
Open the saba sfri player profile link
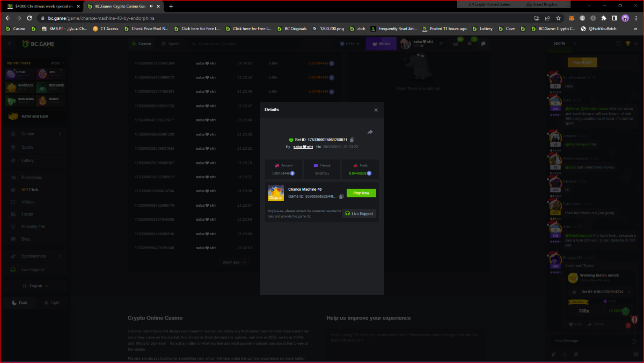[303, 147]
